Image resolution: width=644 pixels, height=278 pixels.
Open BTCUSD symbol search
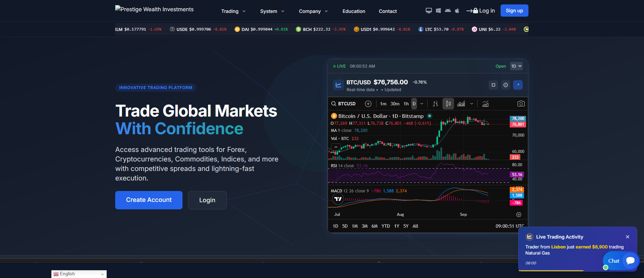point(344,104)
